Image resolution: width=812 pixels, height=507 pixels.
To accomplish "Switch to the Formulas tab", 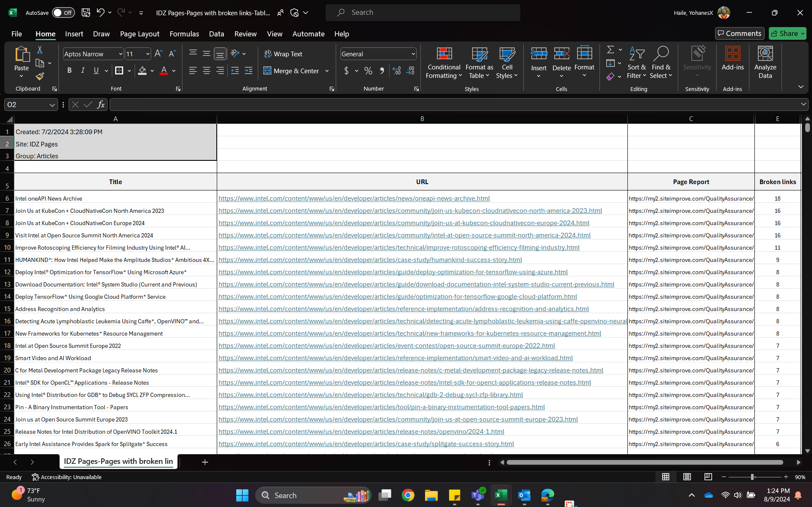I will click(x=184, y=34).
